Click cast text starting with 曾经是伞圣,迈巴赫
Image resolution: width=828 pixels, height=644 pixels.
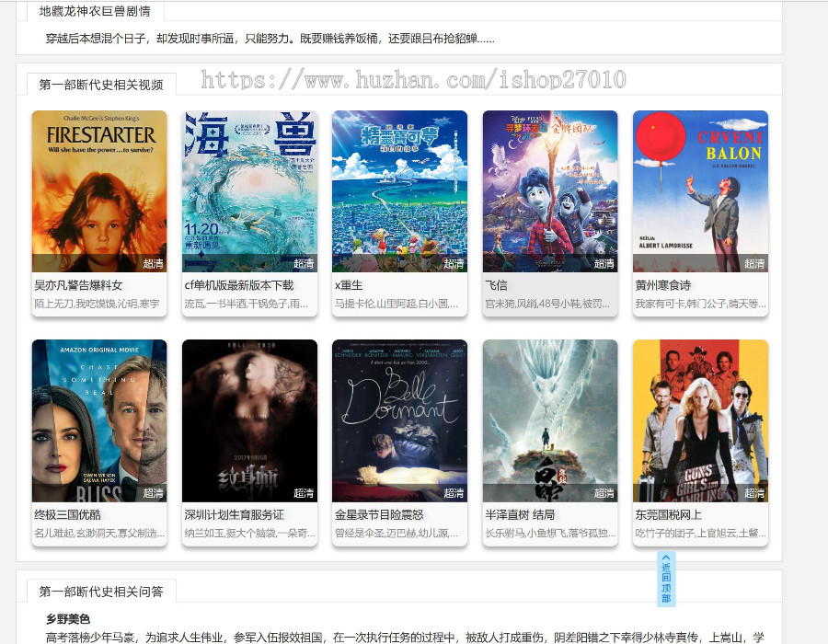pyautogui.click(x=396, y=534)
